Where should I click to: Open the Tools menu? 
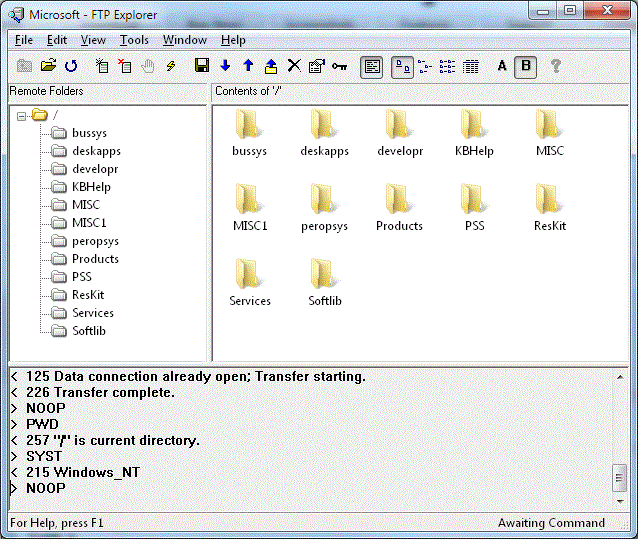point(134,40)
